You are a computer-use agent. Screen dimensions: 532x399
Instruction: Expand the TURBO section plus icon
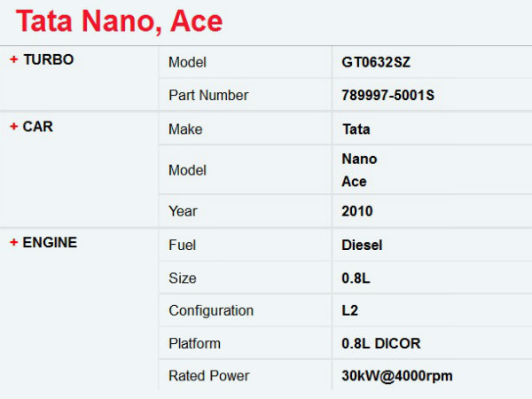coord(13,59)
